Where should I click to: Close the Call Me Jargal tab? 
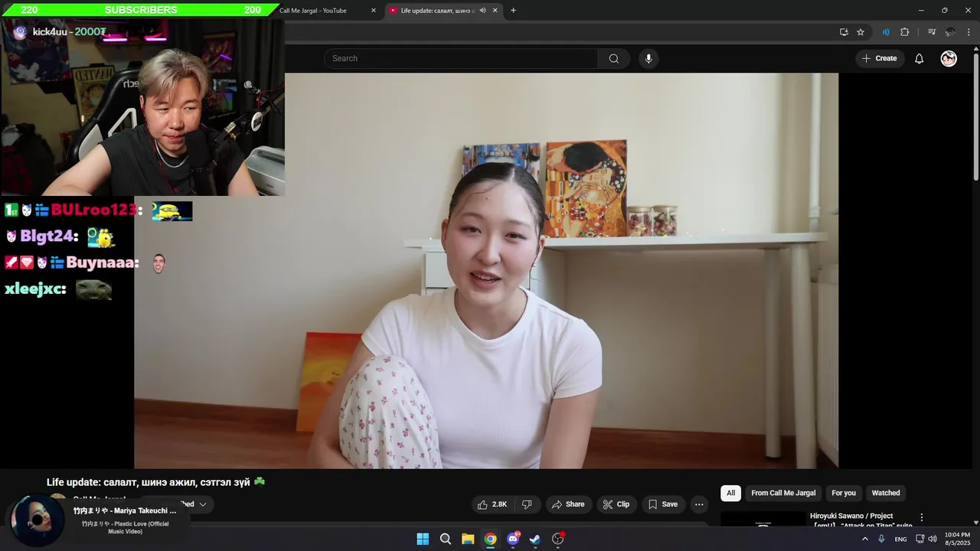tap(374, 11)
